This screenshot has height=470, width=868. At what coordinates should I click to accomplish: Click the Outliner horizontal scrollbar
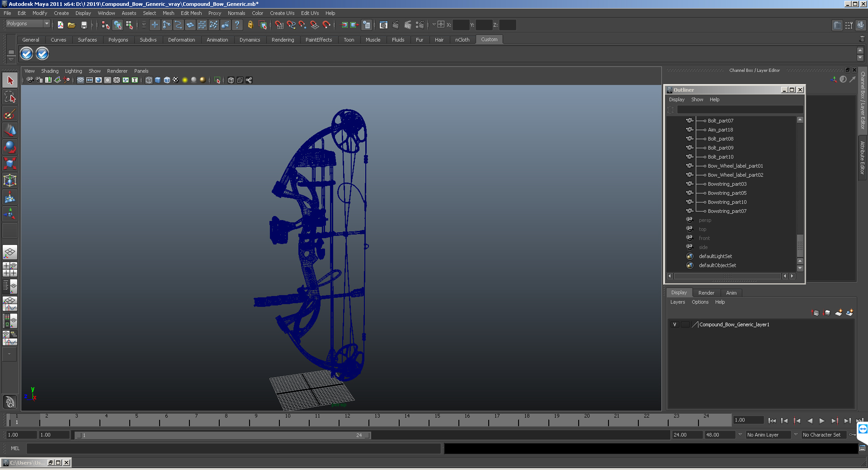pos(727,276)
